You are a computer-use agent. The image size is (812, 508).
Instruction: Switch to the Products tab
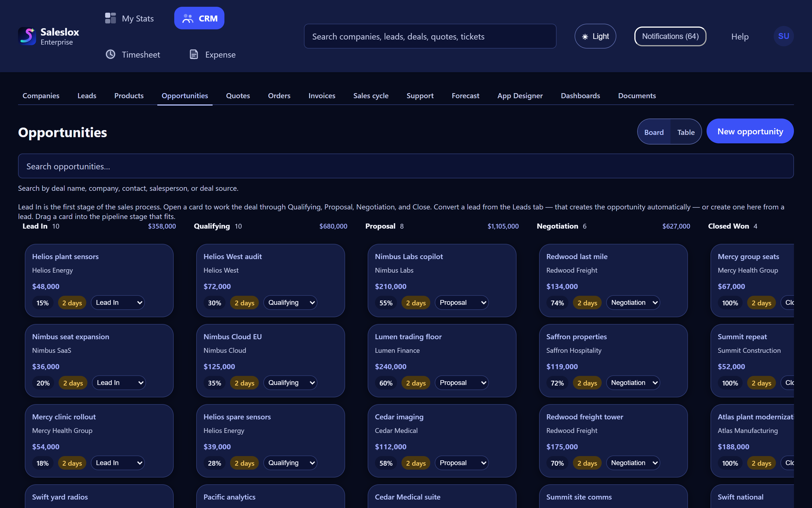[x=129, y=96]
